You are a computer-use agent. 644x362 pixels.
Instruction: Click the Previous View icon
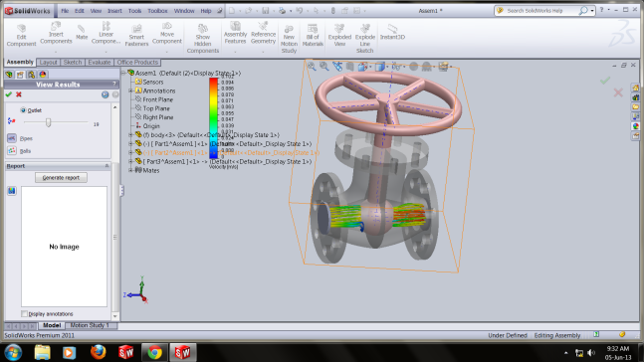tap(337, 67)
